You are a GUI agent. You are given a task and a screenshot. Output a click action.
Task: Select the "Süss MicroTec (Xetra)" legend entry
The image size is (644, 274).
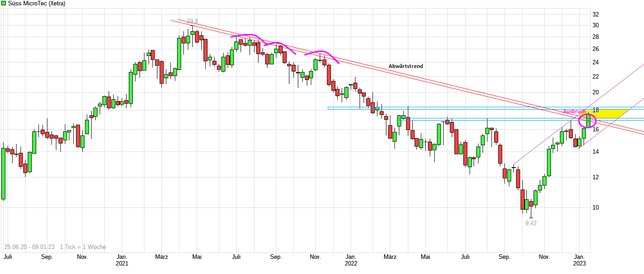pyautogui.click(x=36, y=3)
